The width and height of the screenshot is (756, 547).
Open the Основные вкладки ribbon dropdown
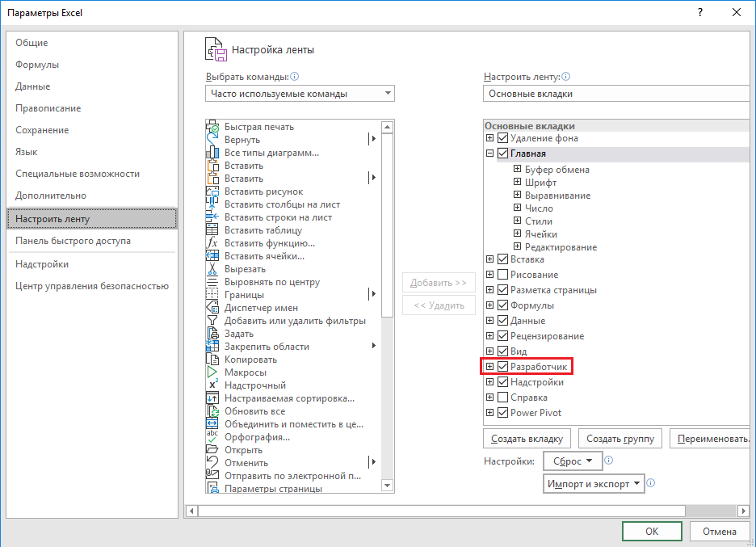616,94
